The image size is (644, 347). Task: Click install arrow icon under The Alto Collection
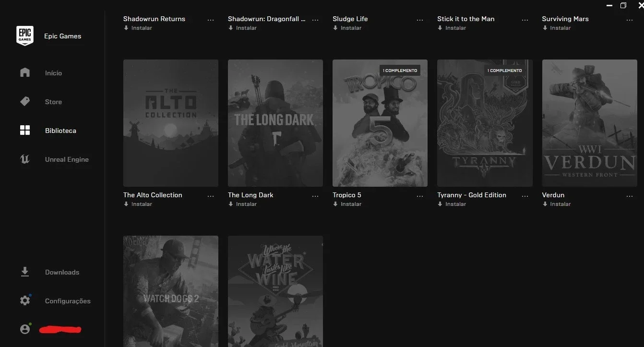126,204
